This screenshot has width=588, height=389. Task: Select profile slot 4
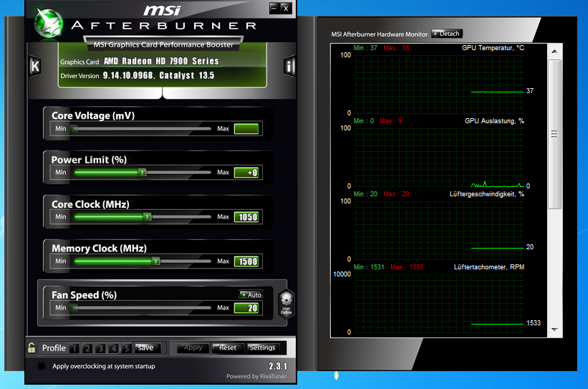pyautogui.click(x=114, y=348)
